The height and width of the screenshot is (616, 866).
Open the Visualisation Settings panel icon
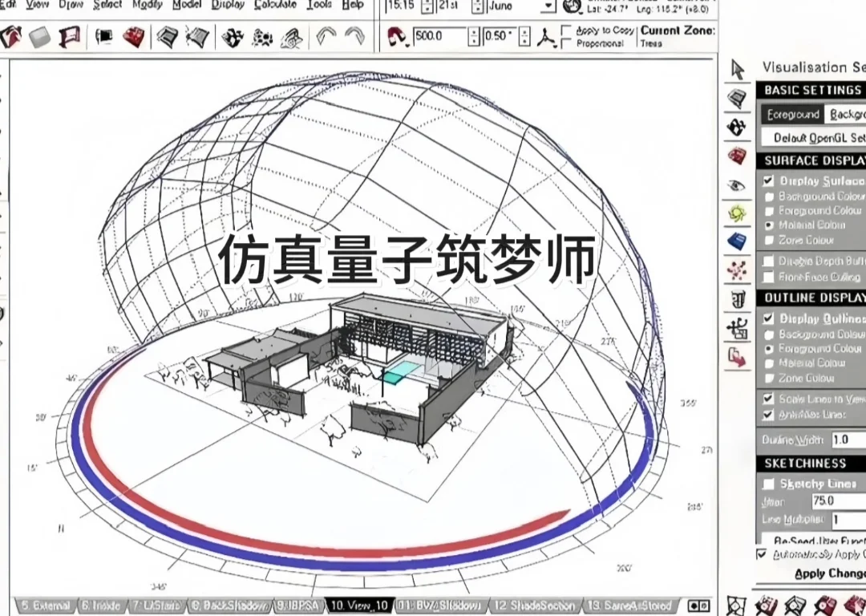point(735,184)
